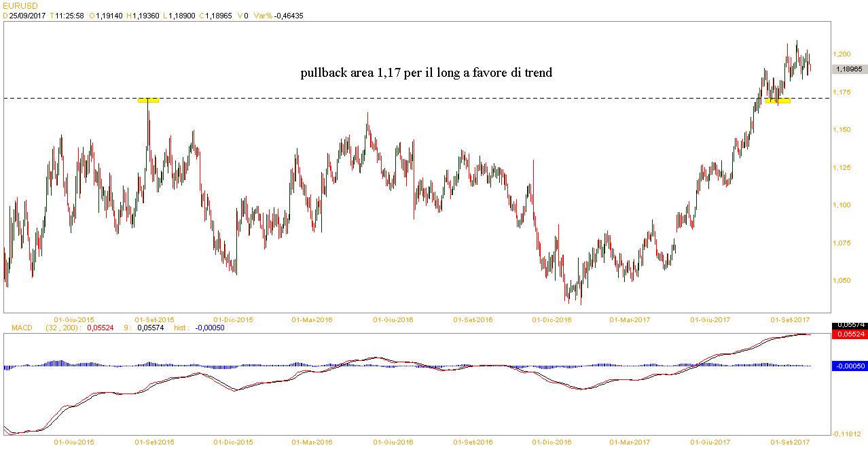Click the grey current price tag 1,18965
868x454 pixels.
(849, 69)
